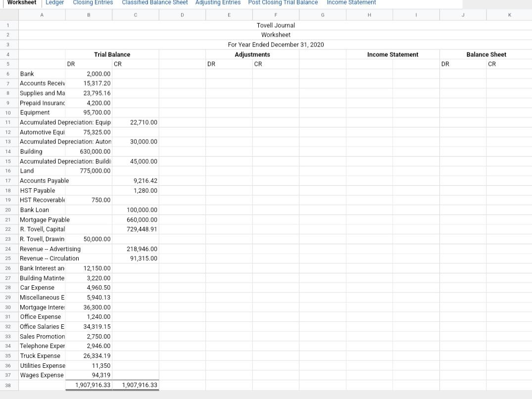Select the Accumulated Depreciation: Building credit 45,000.00
Screen dimensions: 532x399
pyautogui.click(x=136, y=162)
